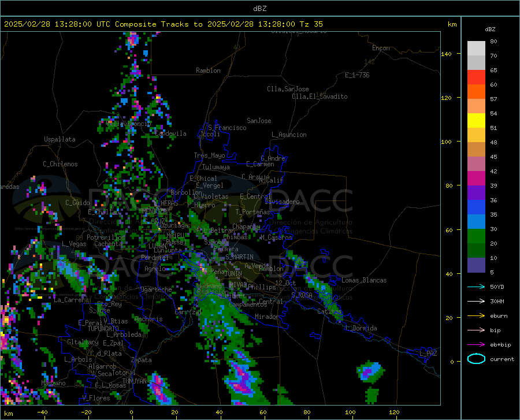Click the '120' tick on the horizontal axis
This screenshot has height=420, width=520.
point(394,412)
